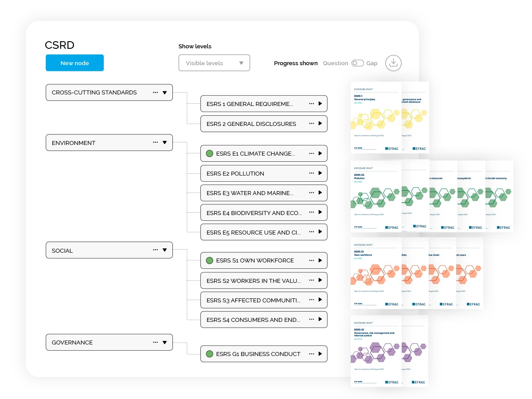Open three-dots menu on ESRS E2 POLLUTION

point(312,173)
